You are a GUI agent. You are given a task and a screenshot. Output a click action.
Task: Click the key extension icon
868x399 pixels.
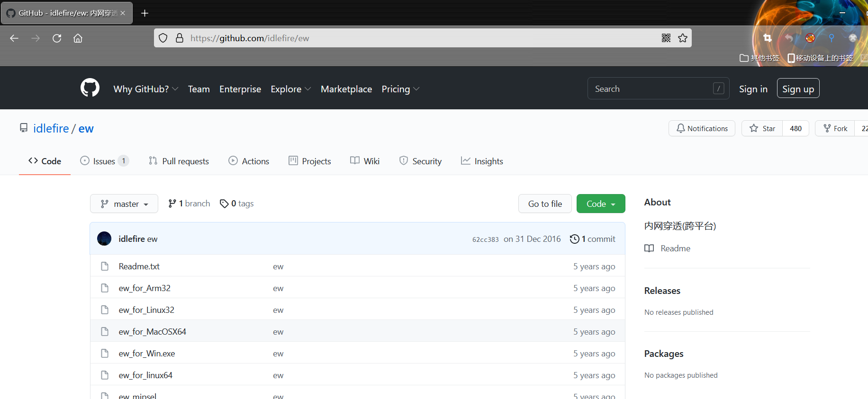point(832,38)
